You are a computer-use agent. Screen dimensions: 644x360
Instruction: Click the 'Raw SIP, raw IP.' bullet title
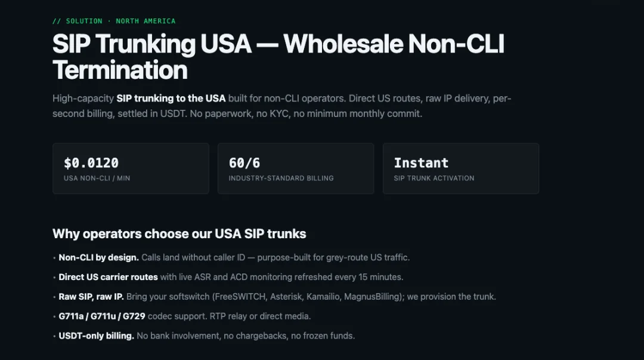coord(91,297)
